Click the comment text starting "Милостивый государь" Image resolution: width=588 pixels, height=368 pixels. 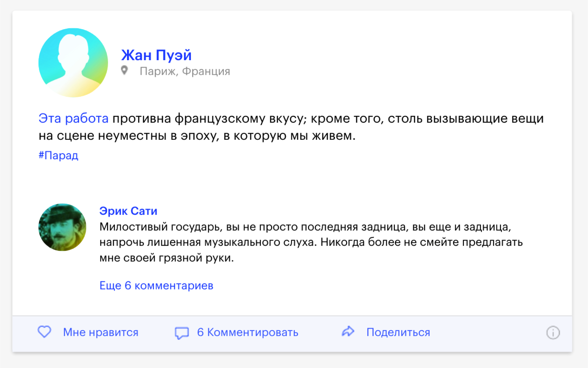(x=311, y=242)
